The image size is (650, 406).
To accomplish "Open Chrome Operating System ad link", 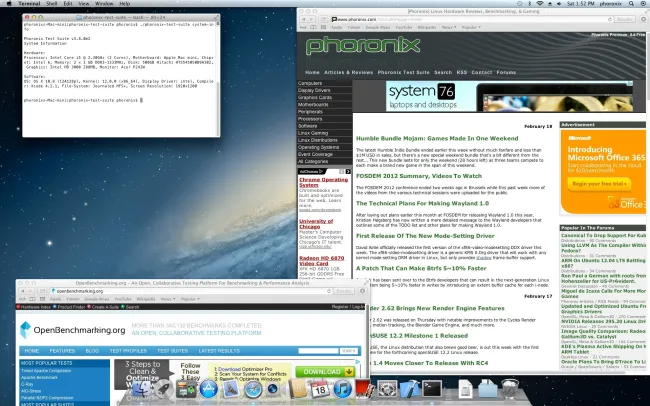I will 323,182.
